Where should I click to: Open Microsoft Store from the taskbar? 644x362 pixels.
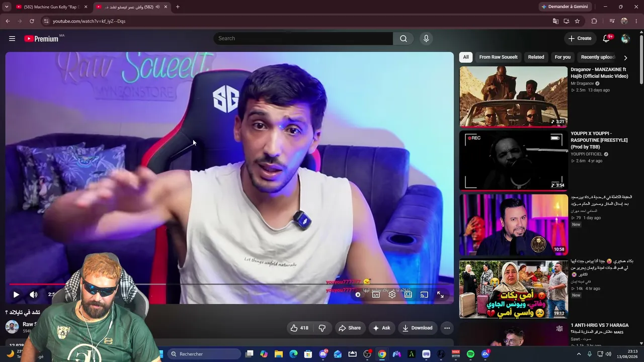[x=308, y=354]
